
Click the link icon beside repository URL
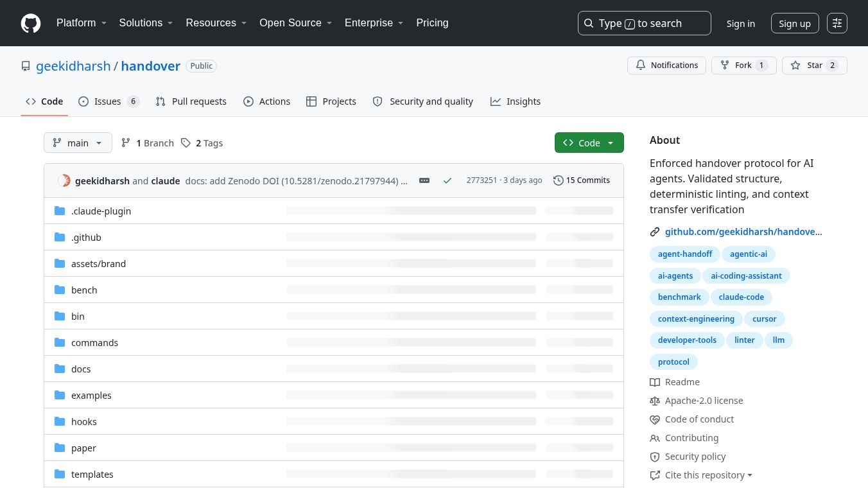coord(655,232)
